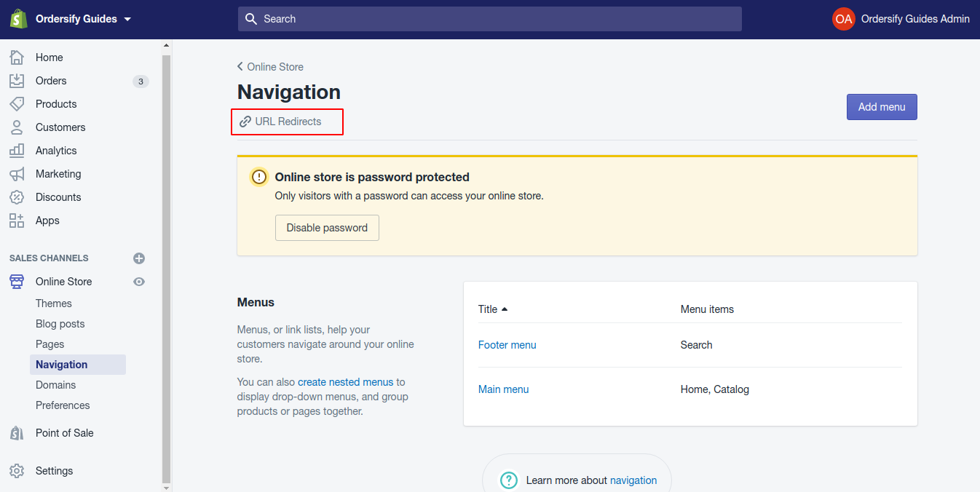Open Pages under Online Store
Image resolution: width=980 pixels, height=492 pixels.
(x=50, y=344)
